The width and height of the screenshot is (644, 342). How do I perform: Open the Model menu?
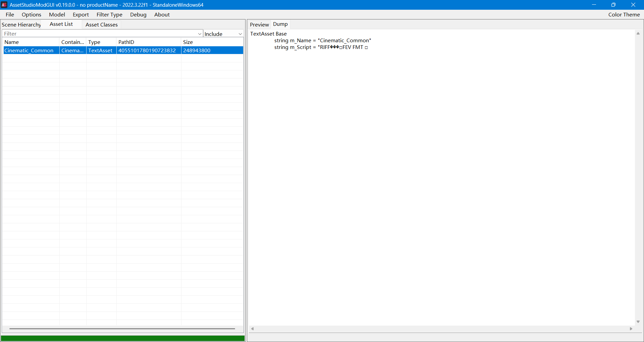(57, 14)
